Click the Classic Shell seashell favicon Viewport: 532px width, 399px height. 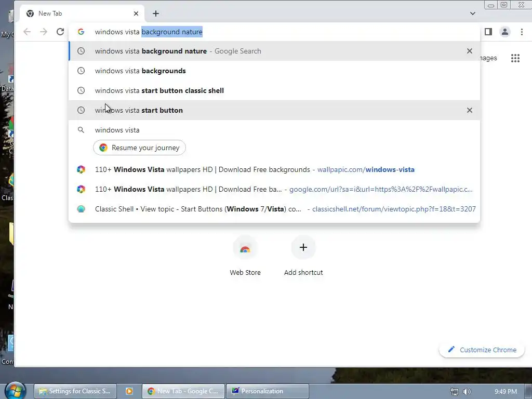click(81, 209)
